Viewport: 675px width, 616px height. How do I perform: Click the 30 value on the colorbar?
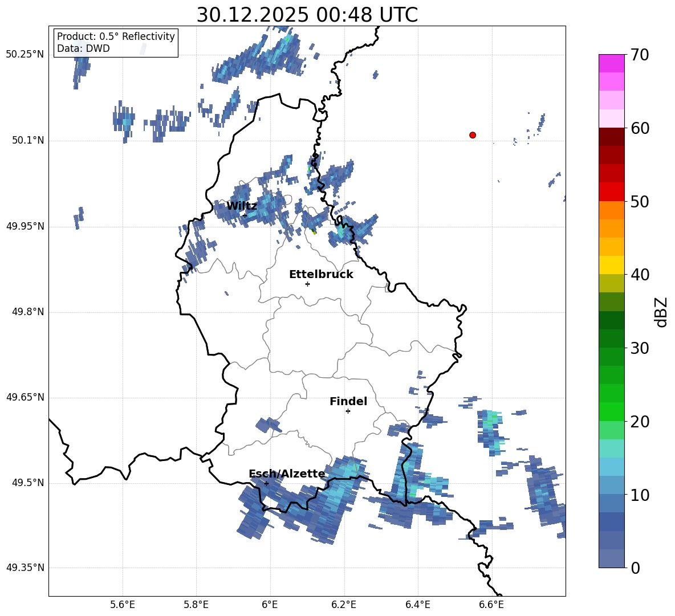[640, 348]
